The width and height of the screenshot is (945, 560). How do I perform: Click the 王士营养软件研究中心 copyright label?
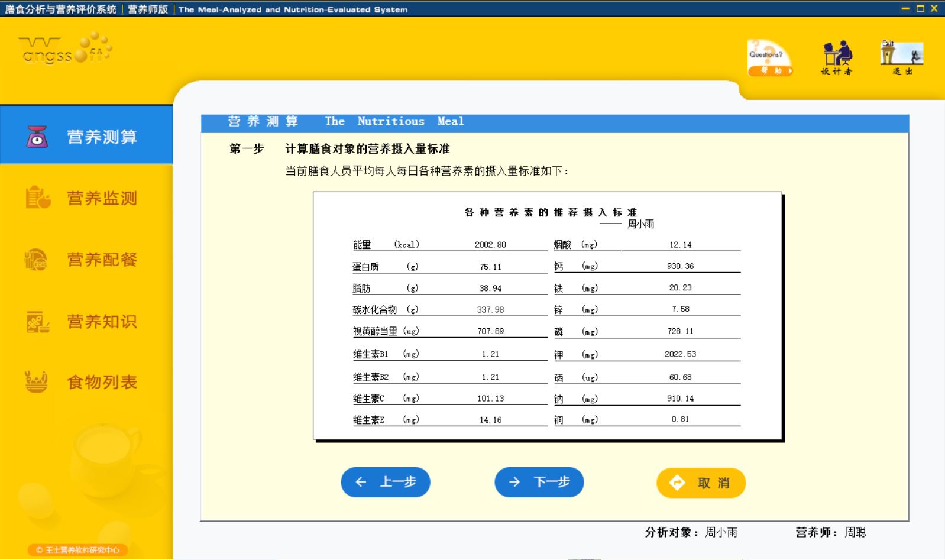tap(78, 550)
